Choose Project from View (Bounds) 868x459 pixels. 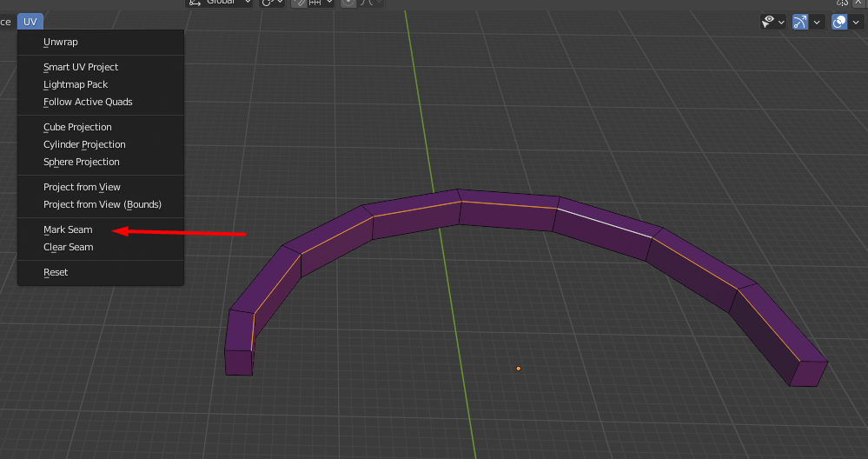coord(103,204)
